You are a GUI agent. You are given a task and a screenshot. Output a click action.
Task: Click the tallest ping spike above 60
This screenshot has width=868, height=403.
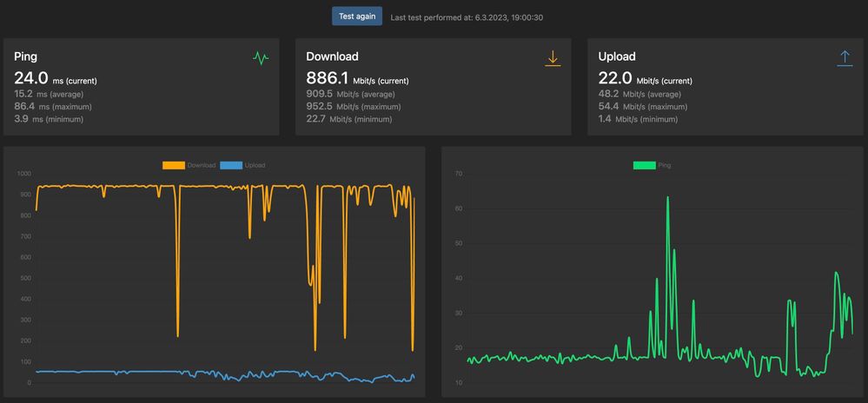tap(667, 198)
